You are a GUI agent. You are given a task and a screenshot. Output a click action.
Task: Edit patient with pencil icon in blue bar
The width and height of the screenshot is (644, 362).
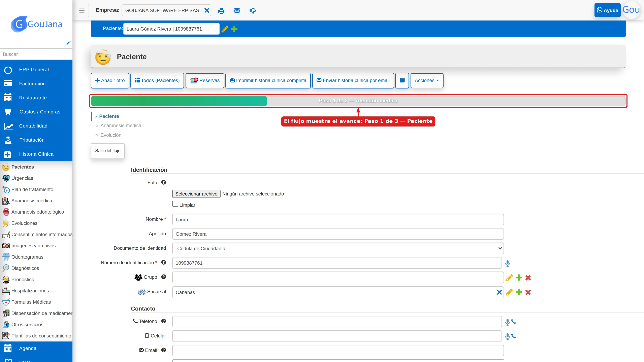(x=225, y=29)
